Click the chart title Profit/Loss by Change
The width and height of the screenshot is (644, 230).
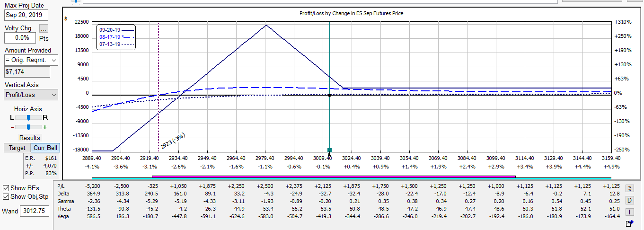pyautogui.click(x=352, y=13)
